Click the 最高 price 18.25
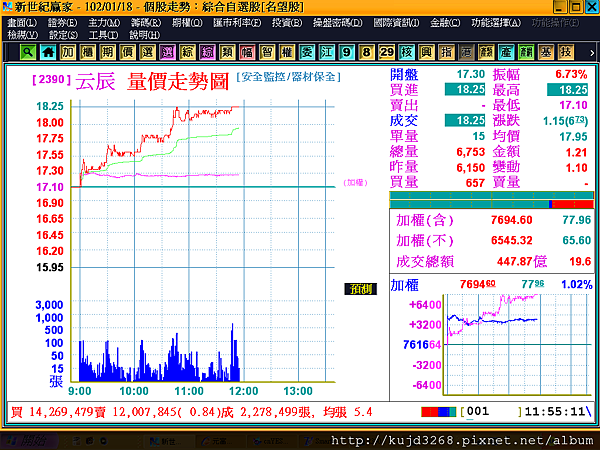This screenshot has width=600, height=450. (x=567, y=90)
